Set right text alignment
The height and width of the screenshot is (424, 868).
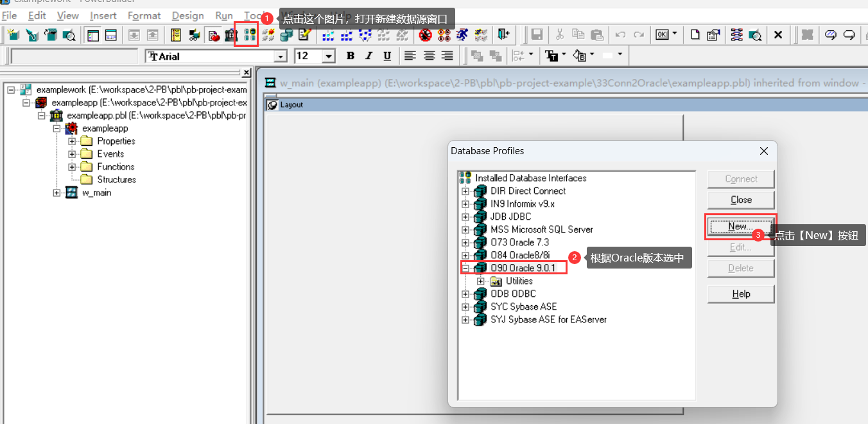[447, 56]
